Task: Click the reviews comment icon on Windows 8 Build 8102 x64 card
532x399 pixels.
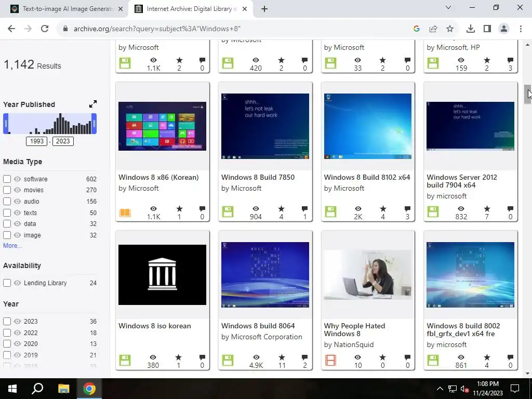Action: (407, 209)
